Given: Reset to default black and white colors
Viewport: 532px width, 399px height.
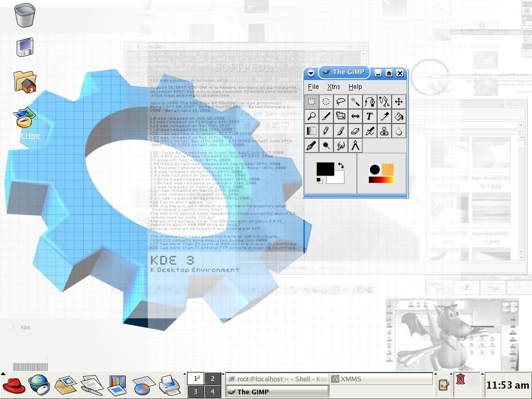Looking at the screenshot, I should pyautogui.click(x=320, y=181).
